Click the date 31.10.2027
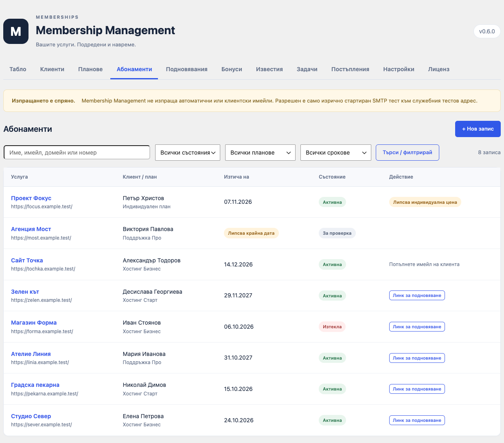This screenshot has width=504, height=443. pyautogui.click(x=238, y=358)
